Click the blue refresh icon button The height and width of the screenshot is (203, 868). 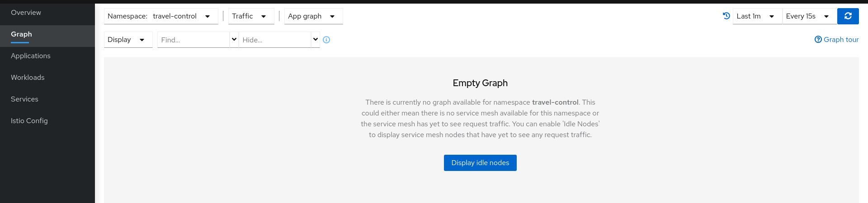(848, 16)
